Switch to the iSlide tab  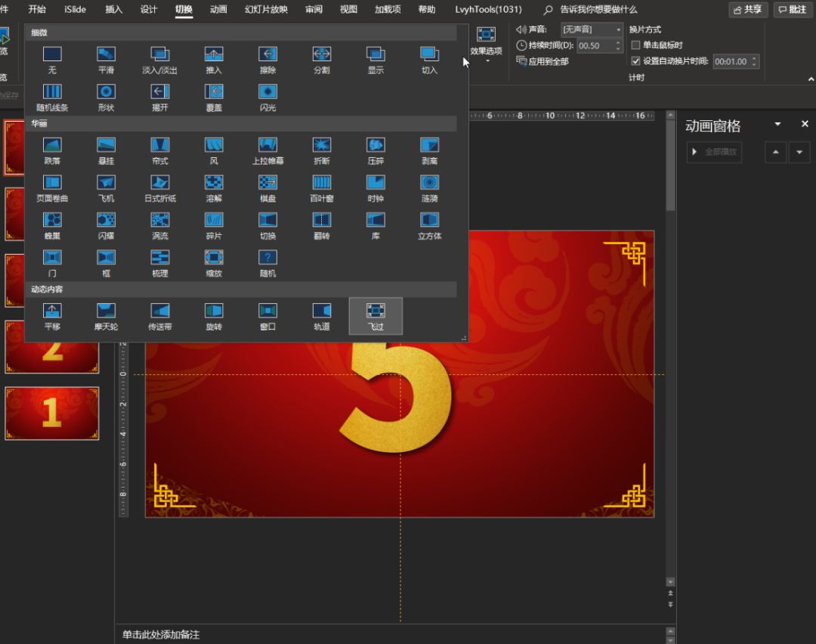pyautogui.click(x=75, y=9)
